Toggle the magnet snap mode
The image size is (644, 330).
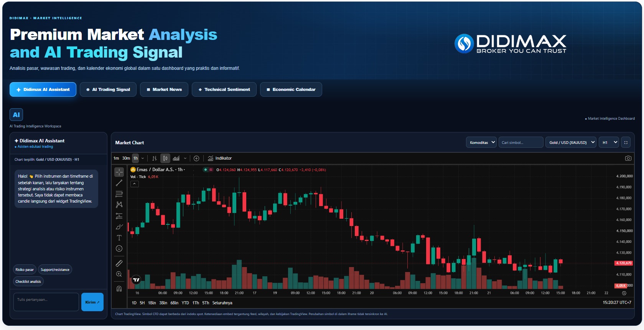tap(119, 289)
